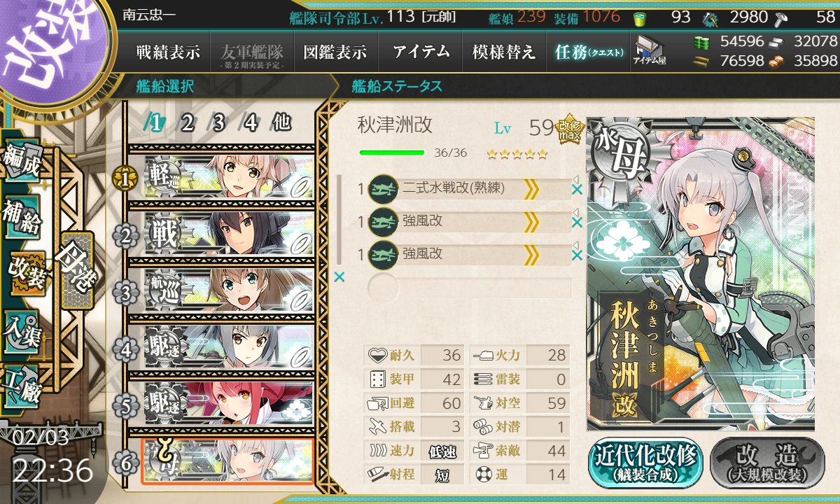
Task: Open 図鑑表示 encyclopedia menu
Action: tap(335, 52)
